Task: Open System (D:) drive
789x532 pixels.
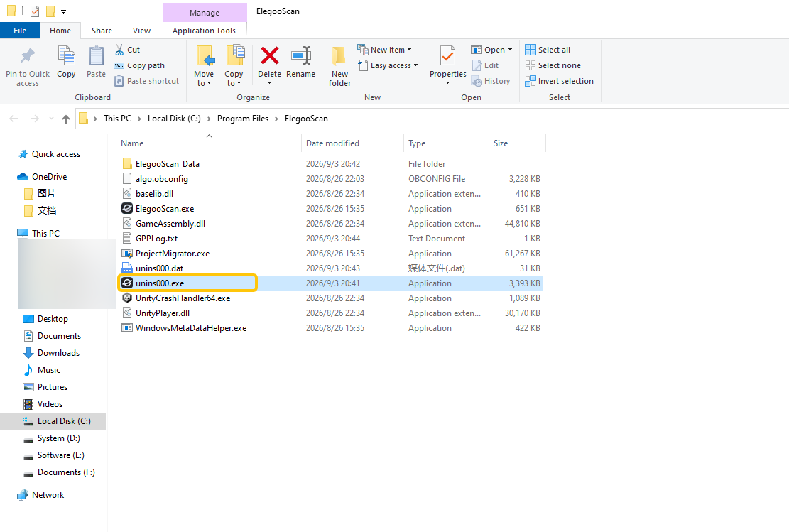Action: coord(58,438)
